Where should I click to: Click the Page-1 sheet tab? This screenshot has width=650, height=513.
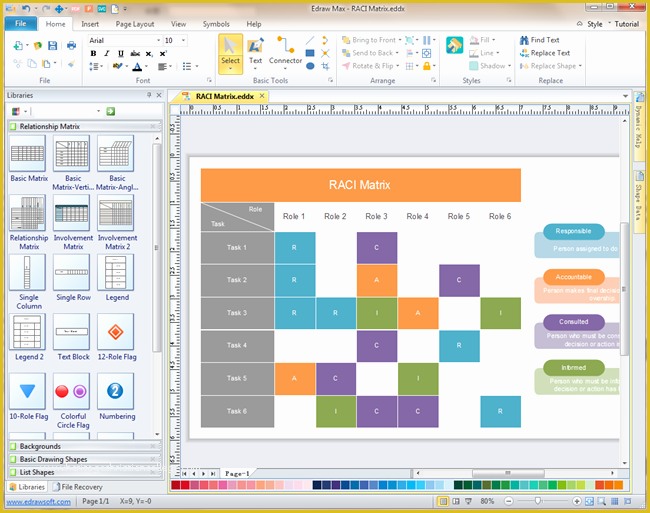237,473
